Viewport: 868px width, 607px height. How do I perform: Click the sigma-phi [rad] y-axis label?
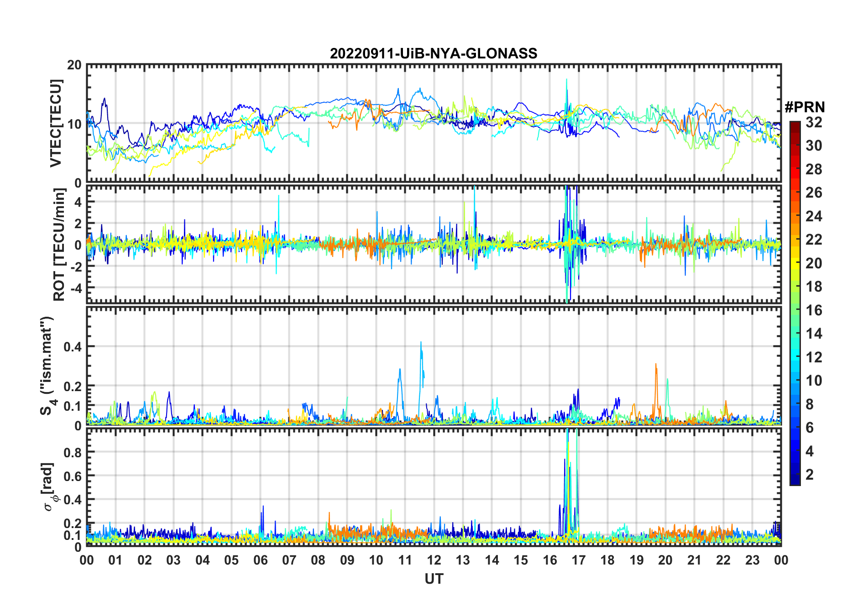pyautogui.click(x=49, y=487)
